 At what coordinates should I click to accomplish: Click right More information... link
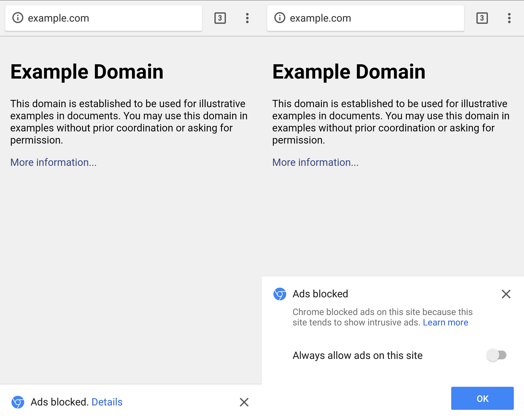coord(315,162)
